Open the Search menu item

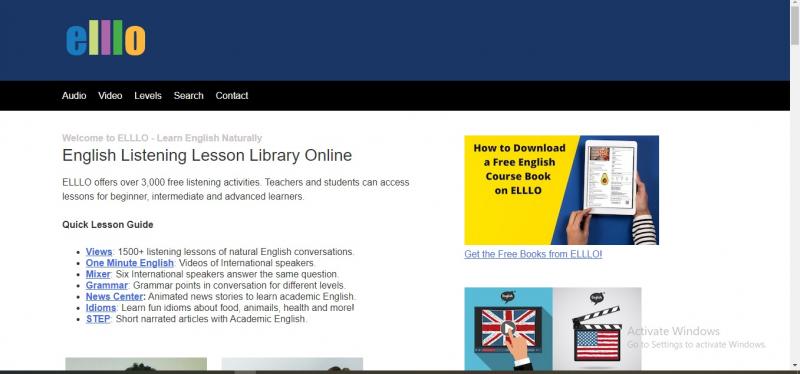click(x=188, y=95)
